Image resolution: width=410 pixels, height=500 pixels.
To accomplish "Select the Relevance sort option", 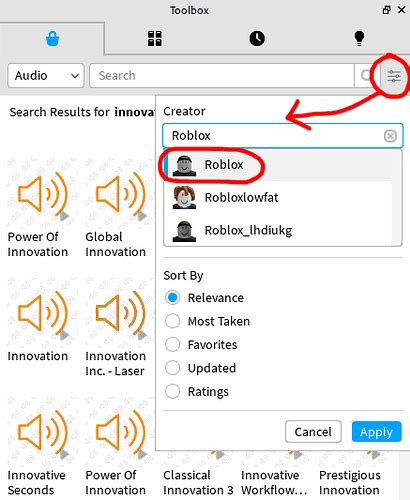I will (172, 297).
